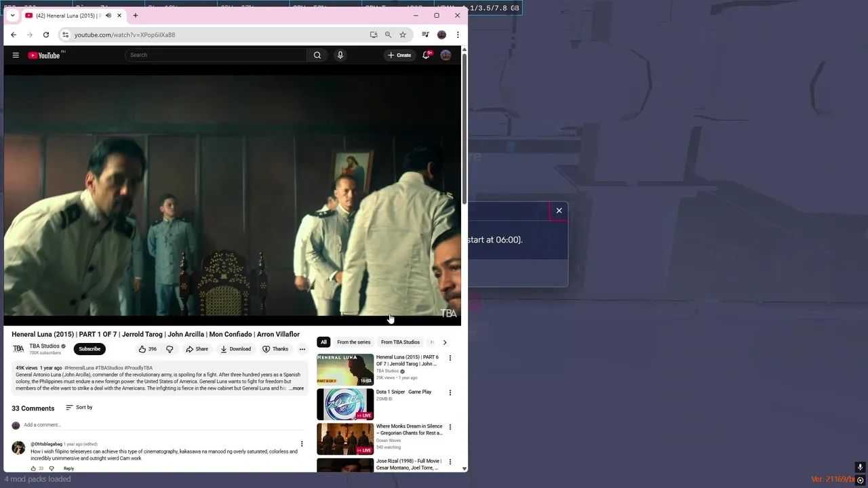Close the Heneral Luna browser tab
Image resolution: width=868 pixels, height=488 pixels.
[x=119, y=16]
